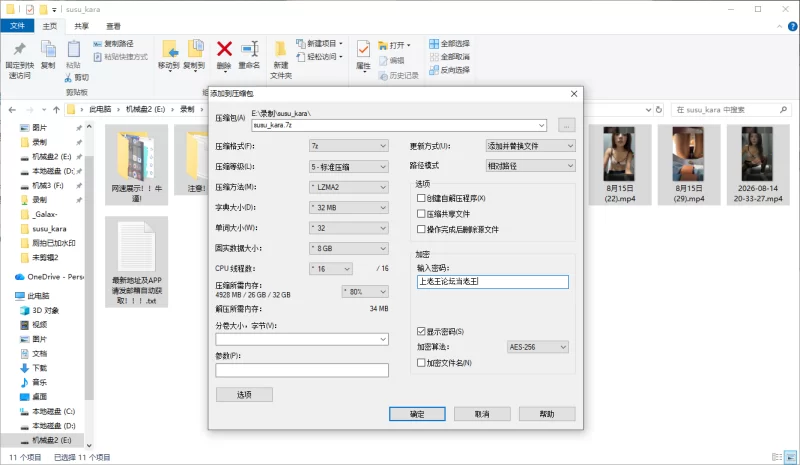Click the parameters input field
This screenshot has width=800, height=465.
[302, 370]
